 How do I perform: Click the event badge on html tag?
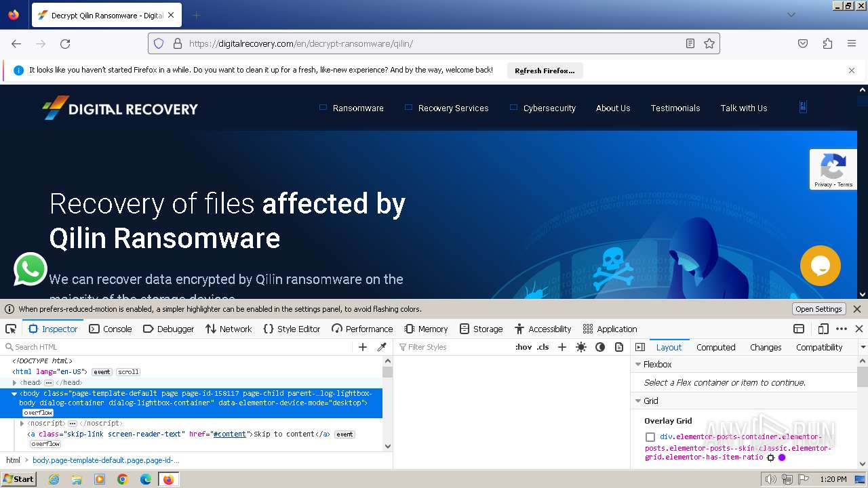point(102,372)
